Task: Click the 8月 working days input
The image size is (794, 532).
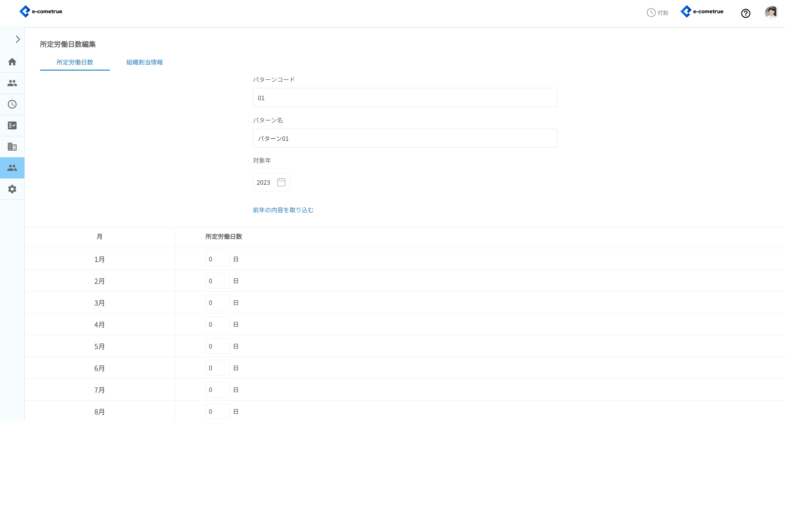Action: [217, 411]
